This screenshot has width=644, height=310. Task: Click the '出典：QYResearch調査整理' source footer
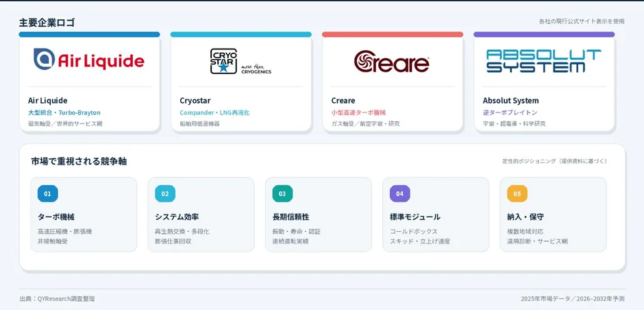click(x=57, y=299)
